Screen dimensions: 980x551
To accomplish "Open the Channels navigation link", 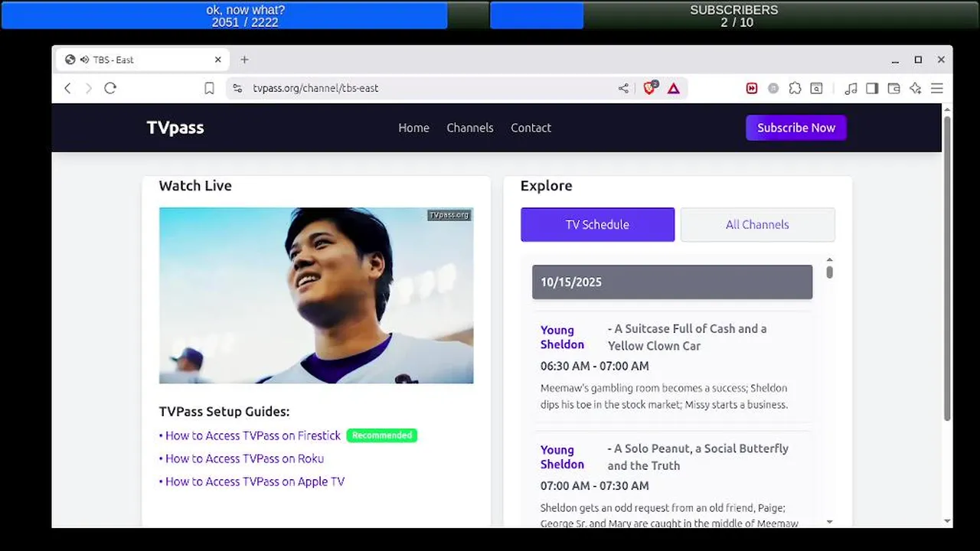I will pos(470,128).
